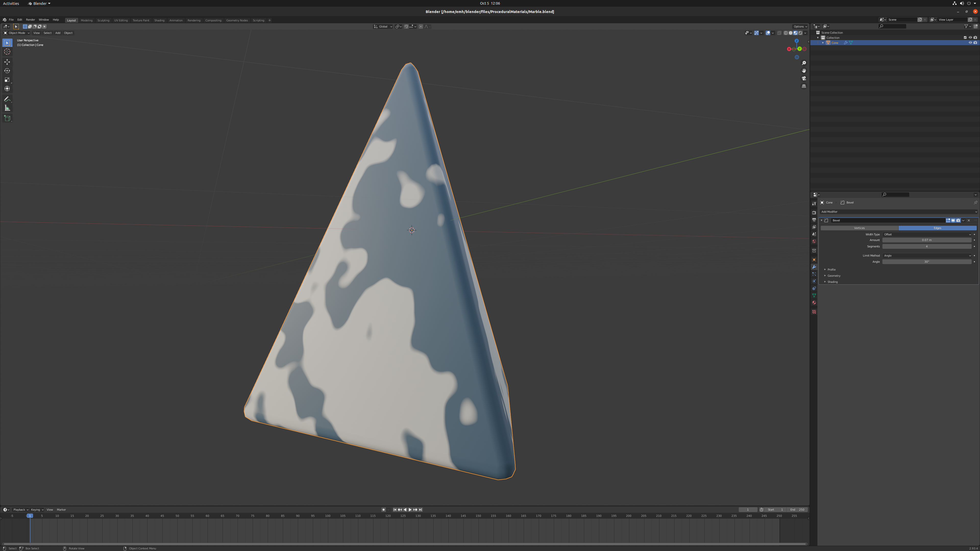This screenshot has height=551, width=980.
Task: Toggle Collection visibility eye in outliner
Action: (970, 38)
